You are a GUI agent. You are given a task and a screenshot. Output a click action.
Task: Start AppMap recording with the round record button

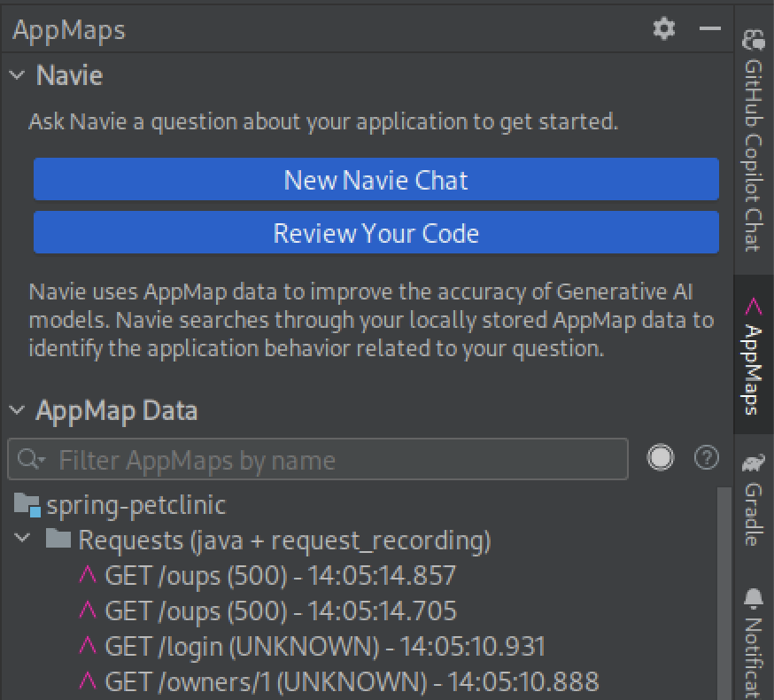tap(661, 457)
